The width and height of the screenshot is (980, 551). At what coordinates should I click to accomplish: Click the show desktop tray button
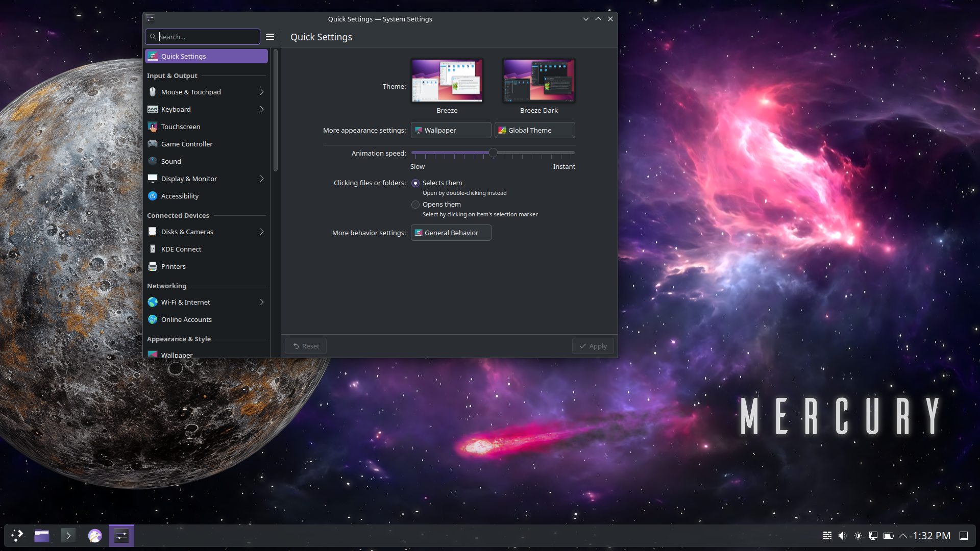(x=964, y=536)
